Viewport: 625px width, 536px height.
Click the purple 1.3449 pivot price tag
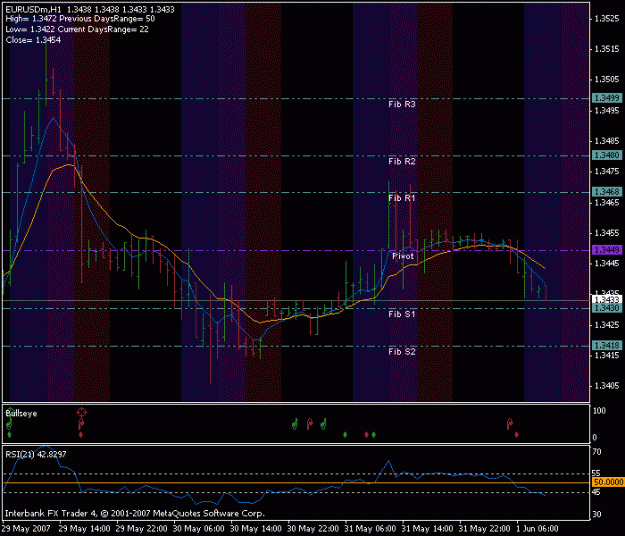(x=607, y=250)
